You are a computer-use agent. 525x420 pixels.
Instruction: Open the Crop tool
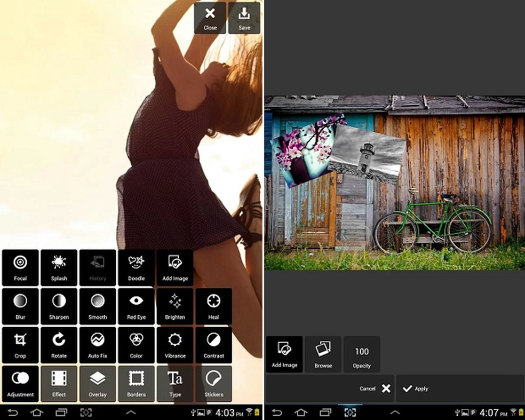coord(20,345)
